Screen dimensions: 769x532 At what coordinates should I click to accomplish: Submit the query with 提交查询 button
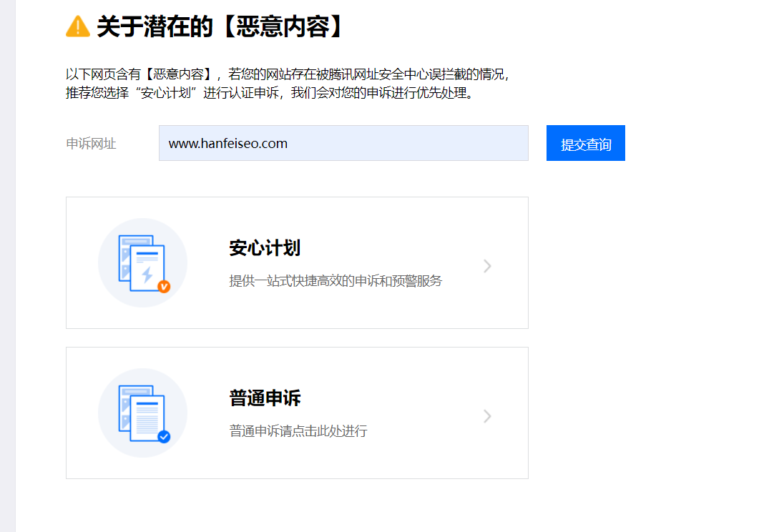tap(586, 143)
